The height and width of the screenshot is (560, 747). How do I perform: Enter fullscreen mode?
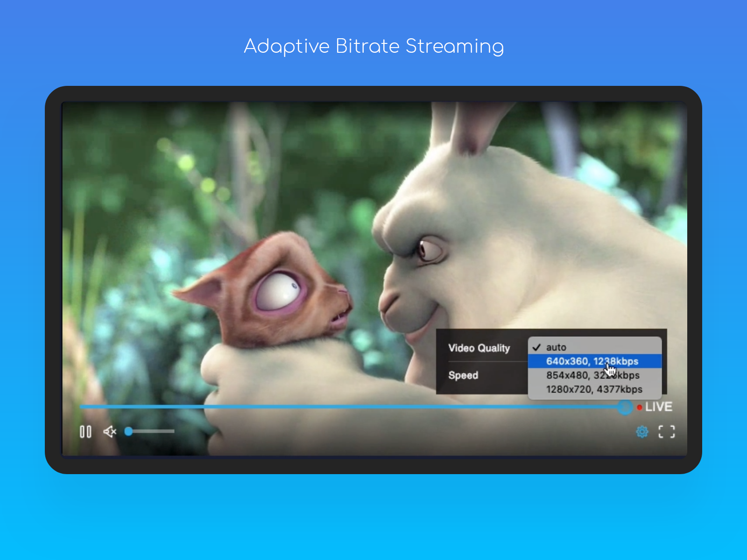pos(667,432)
